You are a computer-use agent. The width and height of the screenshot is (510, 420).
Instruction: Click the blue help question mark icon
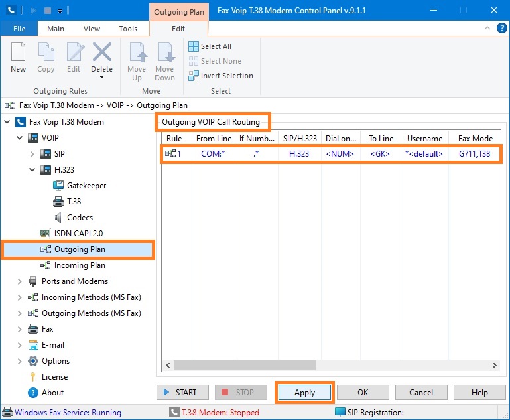click(x=501, y=28)
